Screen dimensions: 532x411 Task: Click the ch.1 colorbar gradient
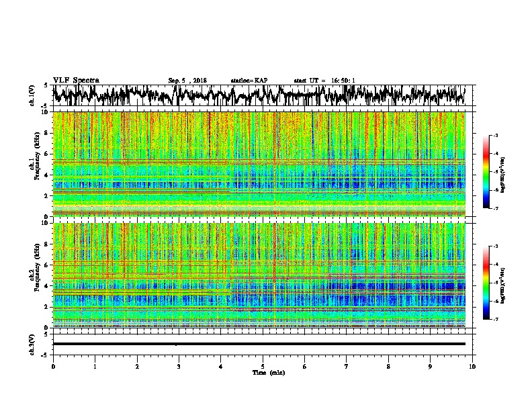486,172
